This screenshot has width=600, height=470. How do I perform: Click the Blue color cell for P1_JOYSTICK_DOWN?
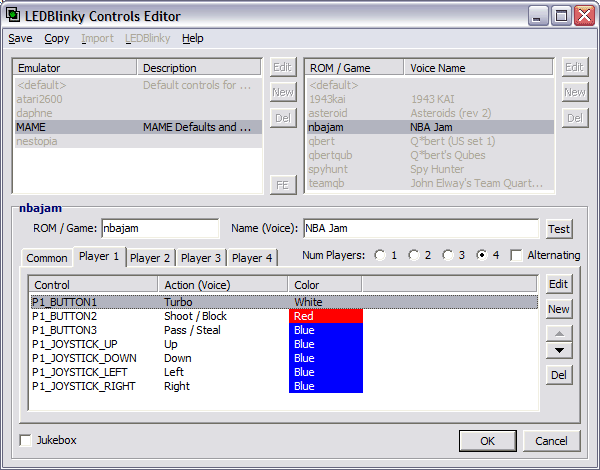[x=326, y=358]
